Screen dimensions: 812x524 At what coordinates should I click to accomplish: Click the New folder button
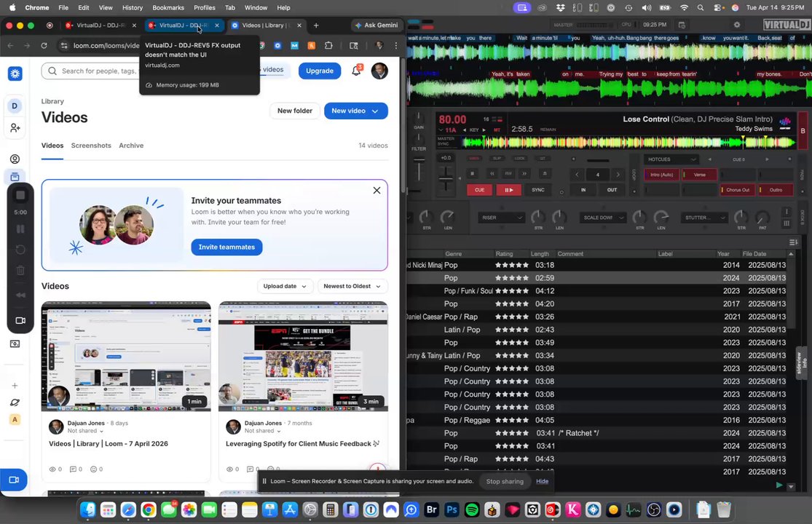click(295, 111)
